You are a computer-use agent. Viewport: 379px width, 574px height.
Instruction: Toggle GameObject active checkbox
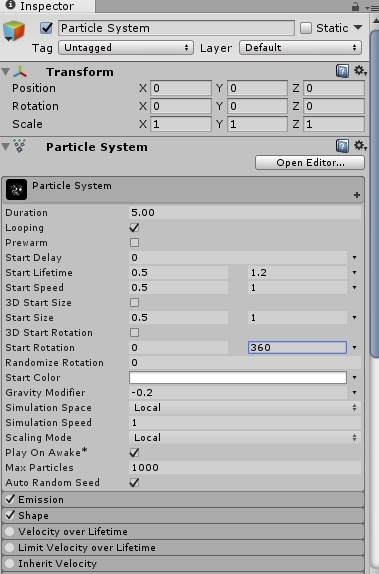pos(46,28)
